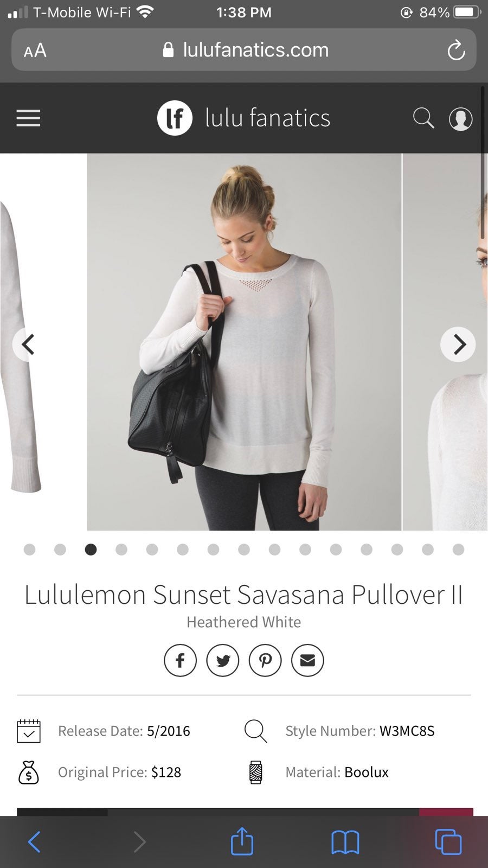Screen dimensions: 488x868
Task: Show the previous product photo arrow
Action: pyautogui.click(x=28, y=344)
